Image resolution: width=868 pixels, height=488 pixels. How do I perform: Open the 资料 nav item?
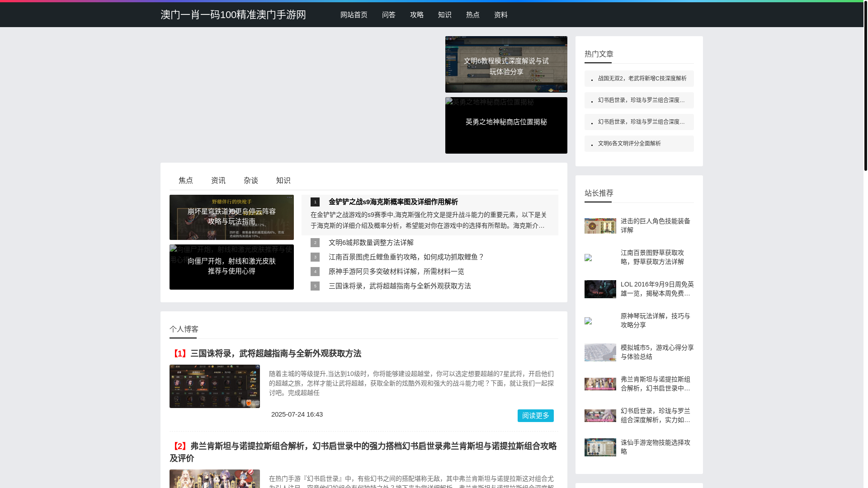500,15
